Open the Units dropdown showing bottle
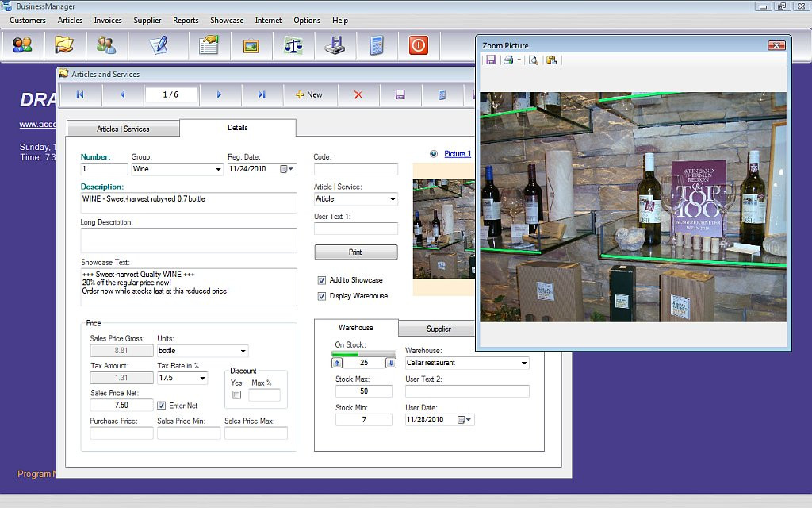Screen dimensions: 812x508 (x=243, y=351)
